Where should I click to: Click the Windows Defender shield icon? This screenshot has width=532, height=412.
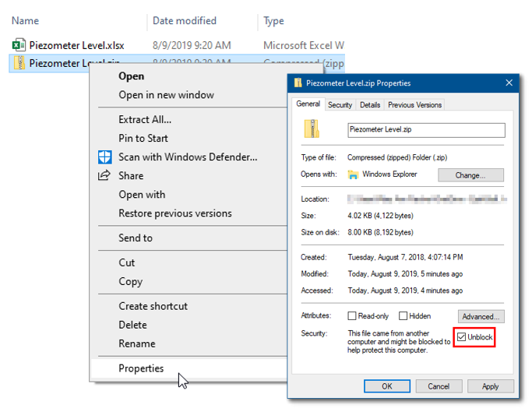tap(104, 157)
